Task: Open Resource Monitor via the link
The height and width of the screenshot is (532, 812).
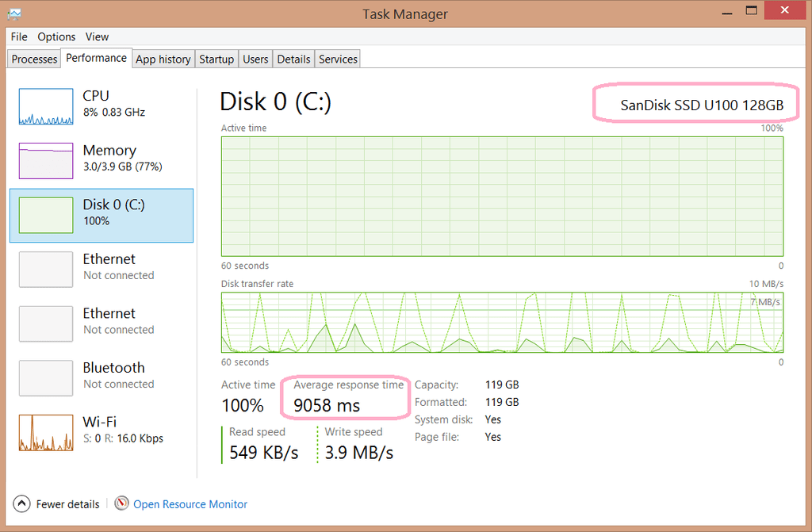Action: (190, 503)
